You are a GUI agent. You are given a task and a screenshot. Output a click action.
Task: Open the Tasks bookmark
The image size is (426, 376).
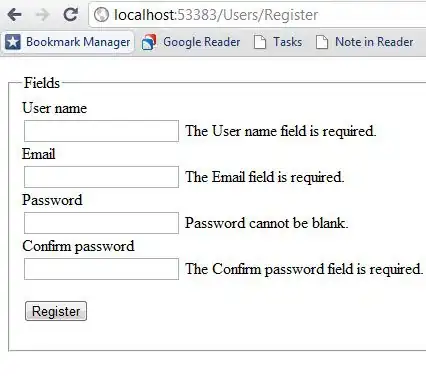(278, 42)
